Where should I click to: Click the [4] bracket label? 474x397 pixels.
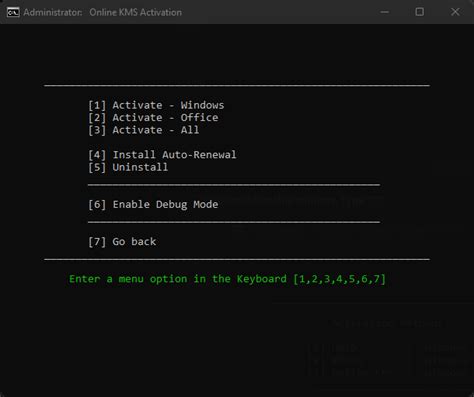(x=97, y=155)
